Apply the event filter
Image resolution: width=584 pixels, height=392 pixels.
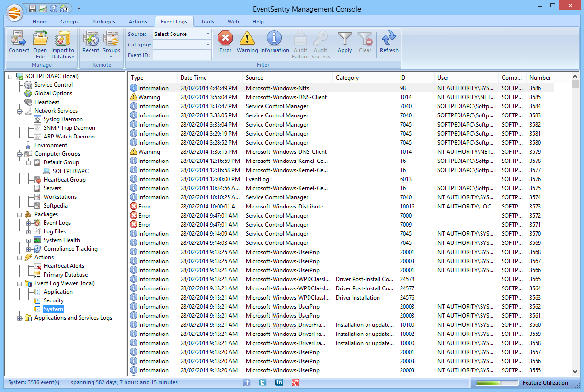345,42
